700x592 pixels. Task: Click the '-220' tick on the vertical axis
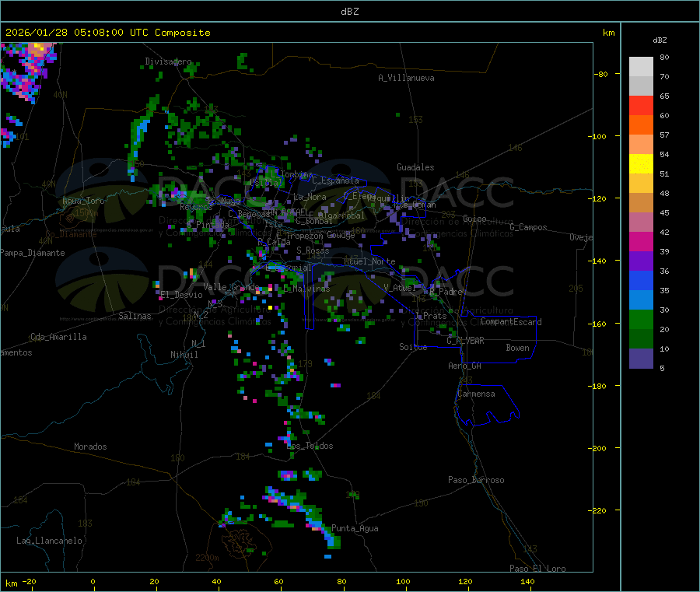click(598, 510)
